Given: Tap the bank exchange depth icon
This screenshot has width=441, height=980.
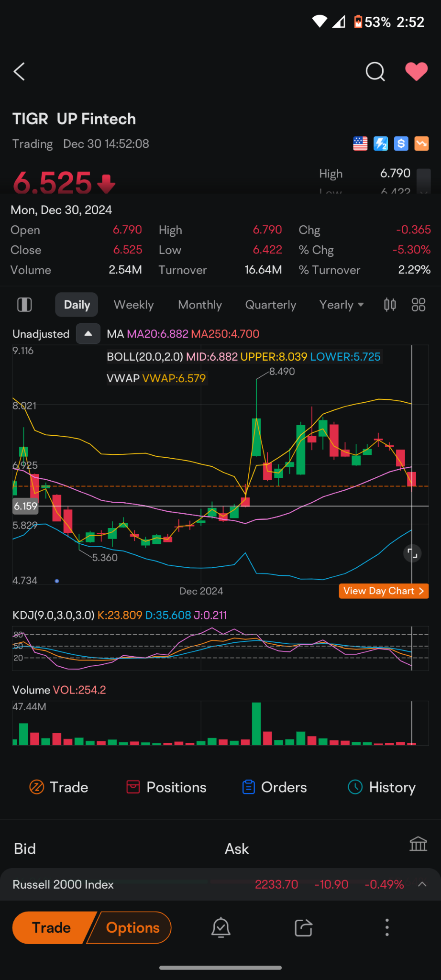Looking at the screenshot, I should click(x=418, y=844).
